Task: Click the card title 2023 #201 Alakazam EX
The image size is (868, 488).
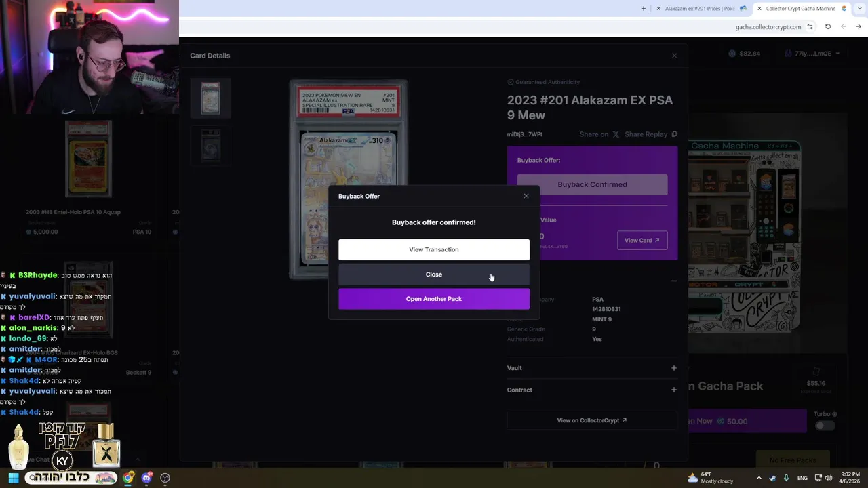Action: click(x=590, y=107)
